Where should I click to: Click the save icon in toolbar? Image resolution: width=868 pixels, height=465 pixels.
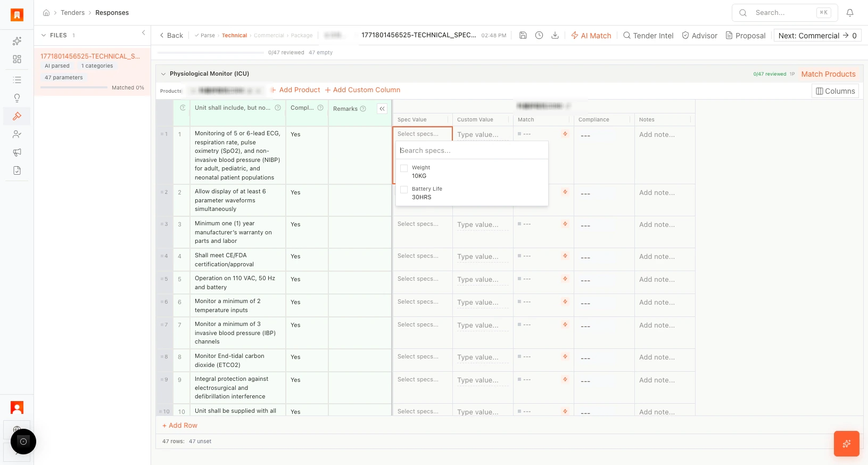(523, 35)
